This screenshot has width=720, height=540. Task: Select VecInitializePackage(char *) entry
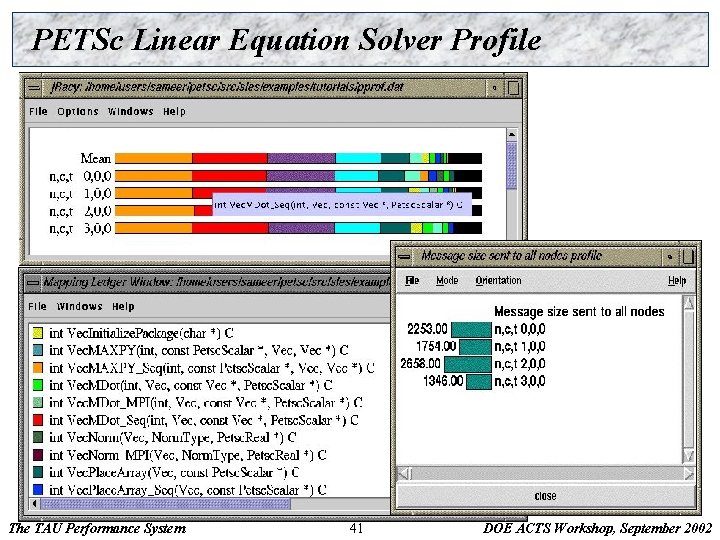[141, 333]
